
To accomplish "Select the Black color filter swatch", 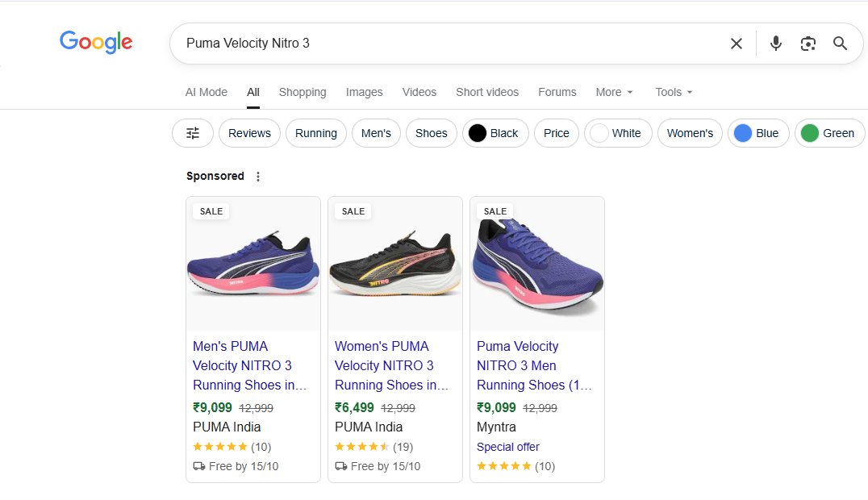I will click(x=495, y=133).
